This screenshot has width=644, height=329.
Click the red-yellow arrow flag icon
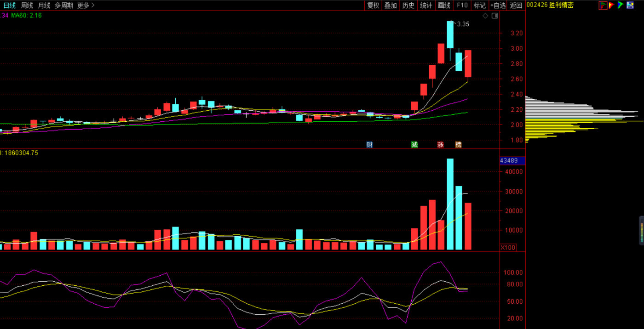(x=611, y=5)
